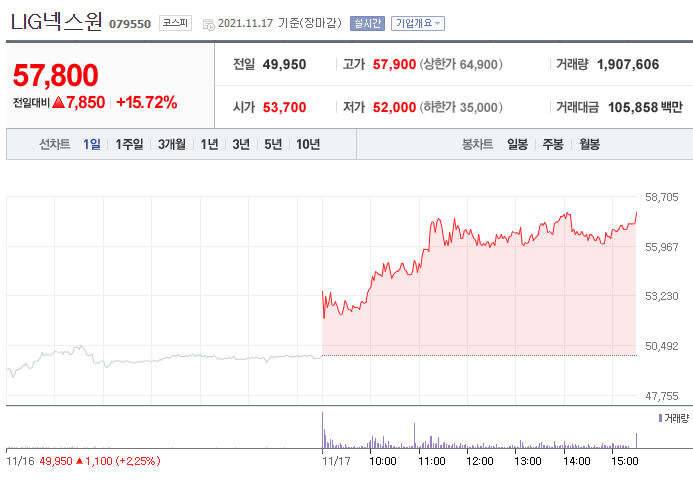Click the 거래량 volume legend
The height and width of the screenshot is (480, 693).
674,418
